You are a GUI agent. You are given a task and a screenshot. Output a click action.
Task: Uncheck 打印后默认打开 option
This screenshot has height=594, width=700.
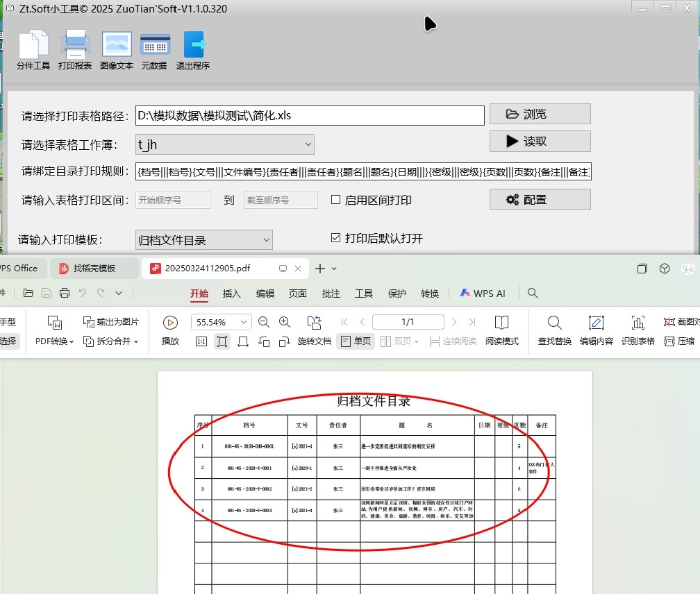pos(336,239)
